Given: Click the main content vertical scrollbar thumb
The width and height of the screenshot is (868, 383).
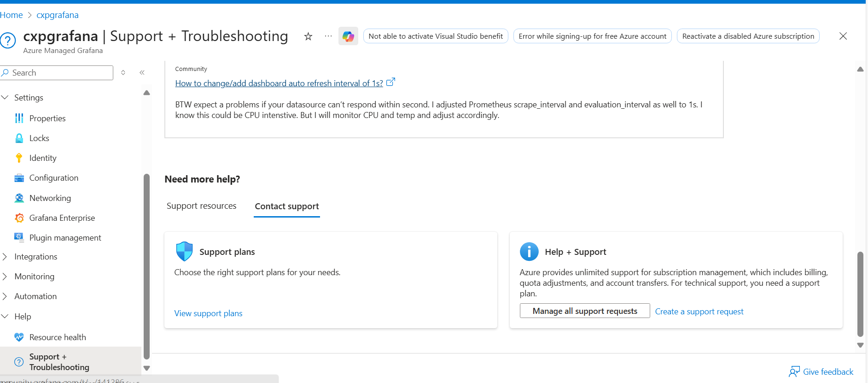Looking at the screenshot, I should coord(860,295).
